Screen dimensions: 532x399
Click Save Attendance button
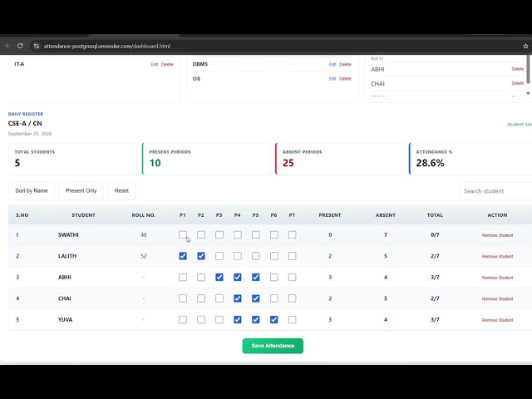click(273, 346)
